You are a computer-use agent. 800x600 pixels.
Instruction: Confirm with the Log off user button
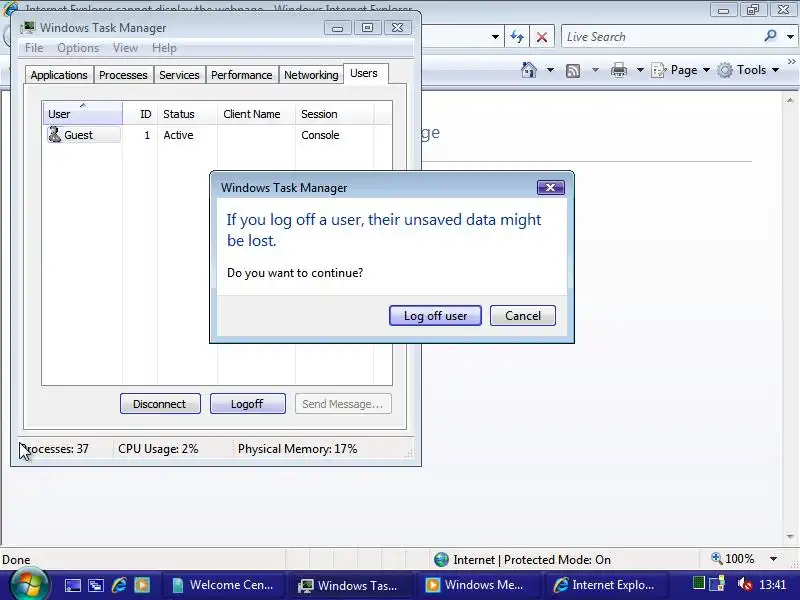[x=435, y=316]
